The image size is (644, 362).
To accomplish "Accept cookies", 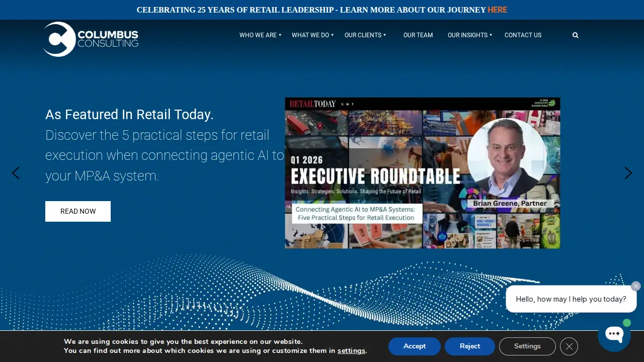I will pos(415,346).
